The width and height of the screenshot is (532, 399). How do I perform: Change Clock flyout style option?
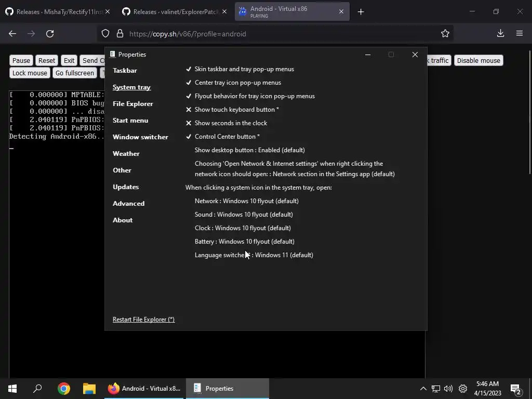[x=243, y=228]
